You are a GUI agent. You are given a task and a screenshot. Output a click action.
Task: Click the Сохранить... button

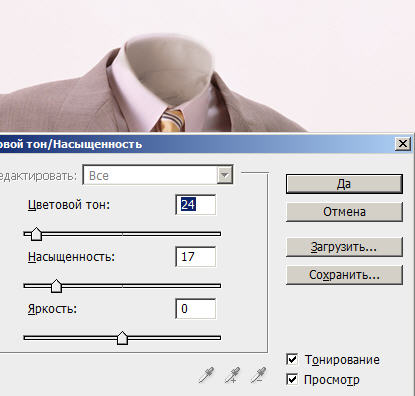(344, 275)
